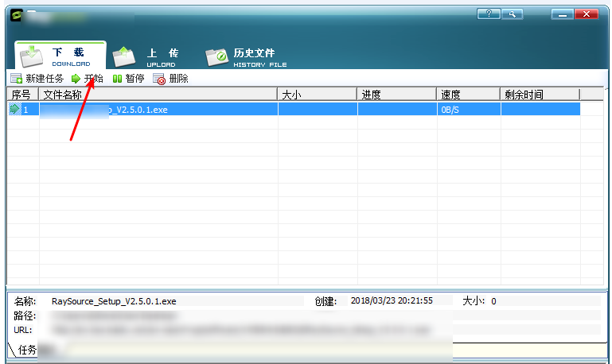This screenshot has width=612, height=364.
Task: Minimize the window
Action: (x=562, y=14)
